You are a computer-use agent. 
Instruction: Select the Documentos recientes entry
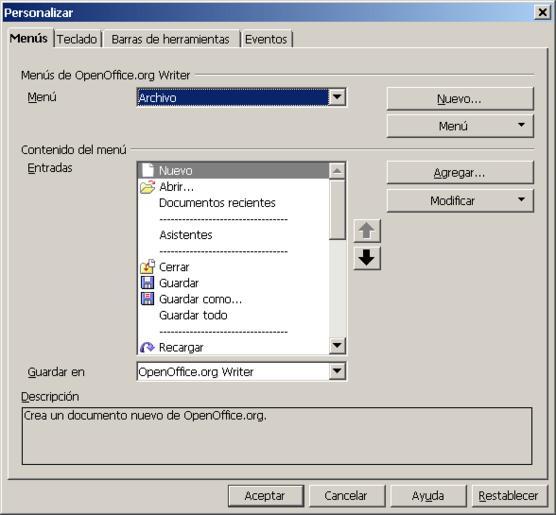tap(217, 203)
